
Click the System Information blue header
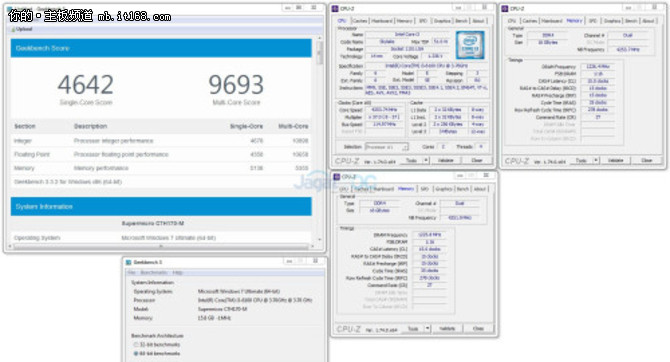(x=161, y=206)
